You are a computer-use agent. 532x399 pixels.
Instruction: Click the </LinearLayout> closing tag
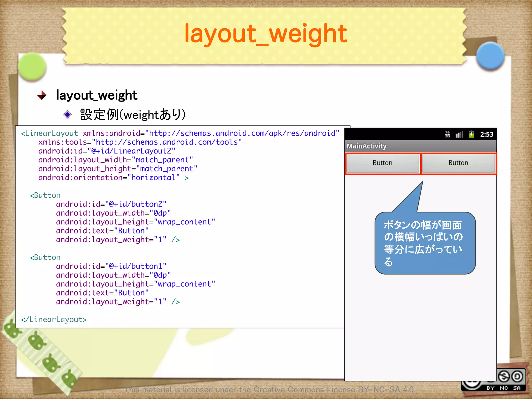click(x=54, y=320)
